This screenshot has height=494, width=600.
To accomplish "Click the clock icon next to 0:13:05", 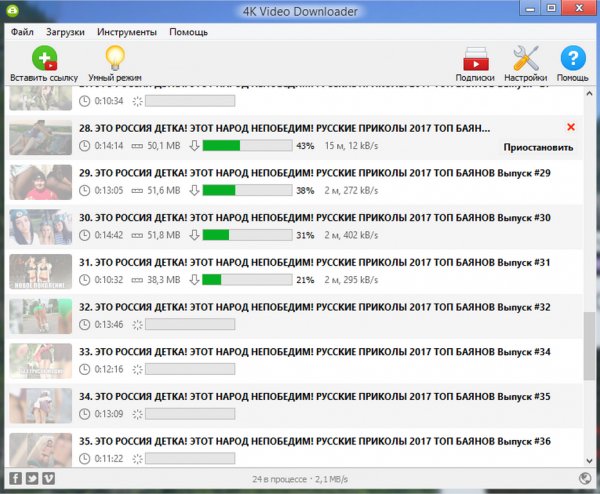I will point(84,191).
